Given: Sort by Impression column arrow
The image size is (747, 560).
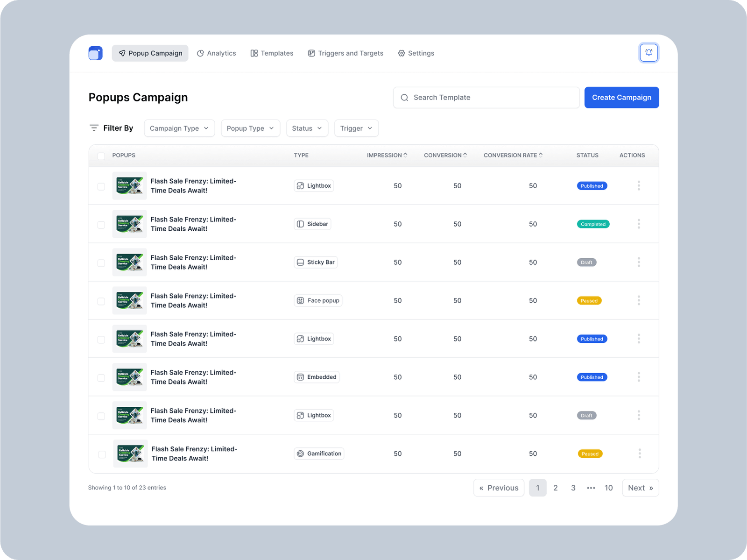Looking at the screenshot, I should point(405,155).
